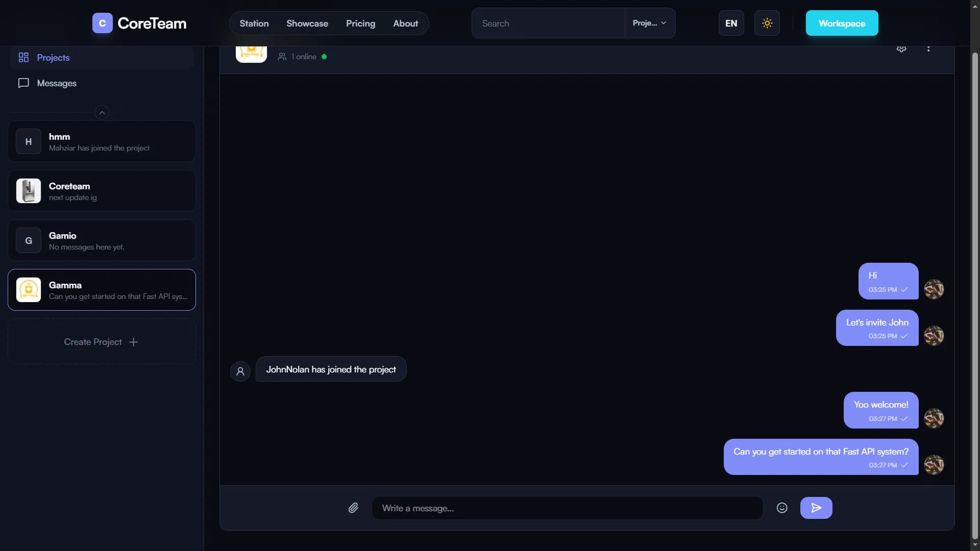Viewport: 980px width, 551px height.
Task: Open the About nav item
Action: (406, 23)
